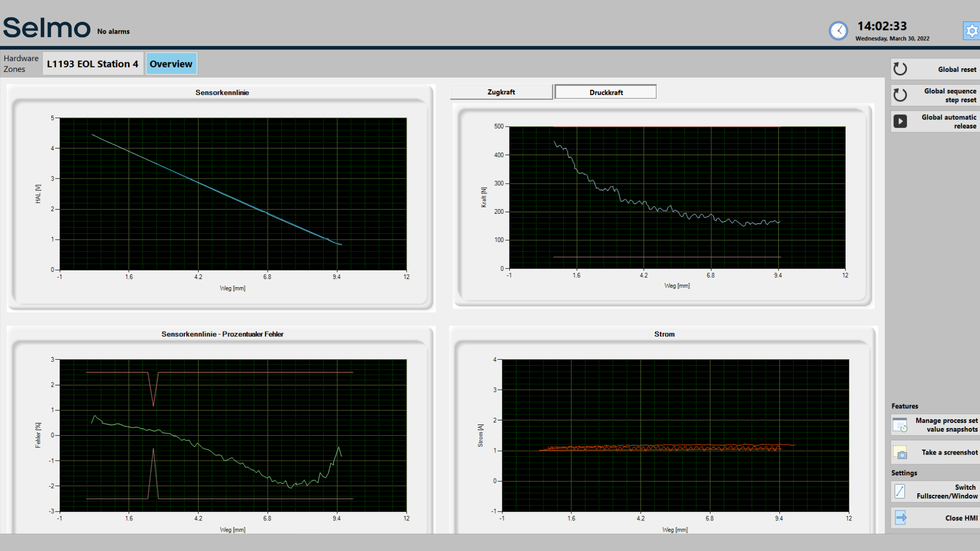980x551 pixels.
Task: Click the Sensorkennlinie chart title
Action: point(222,92)
